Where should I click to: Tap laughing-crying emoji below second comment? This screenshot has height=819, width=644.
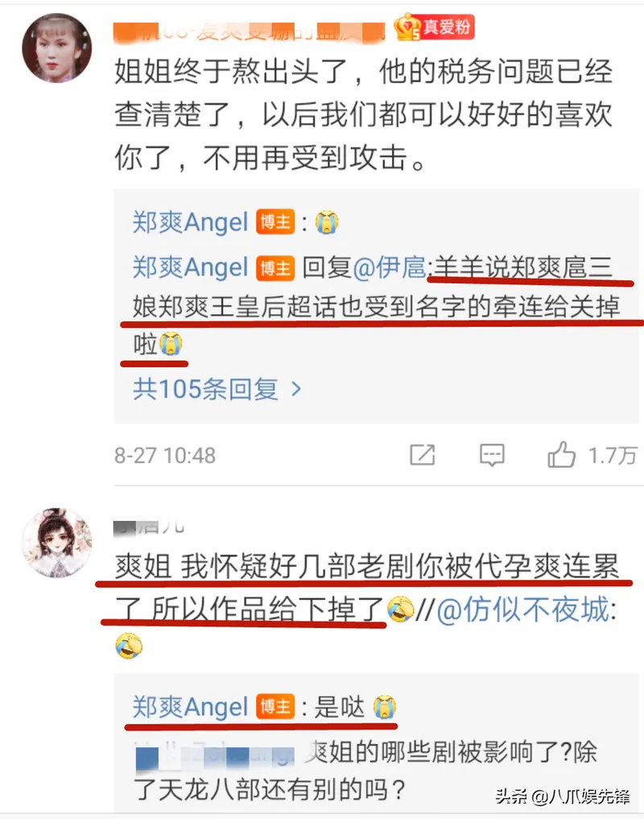[129, 646]
